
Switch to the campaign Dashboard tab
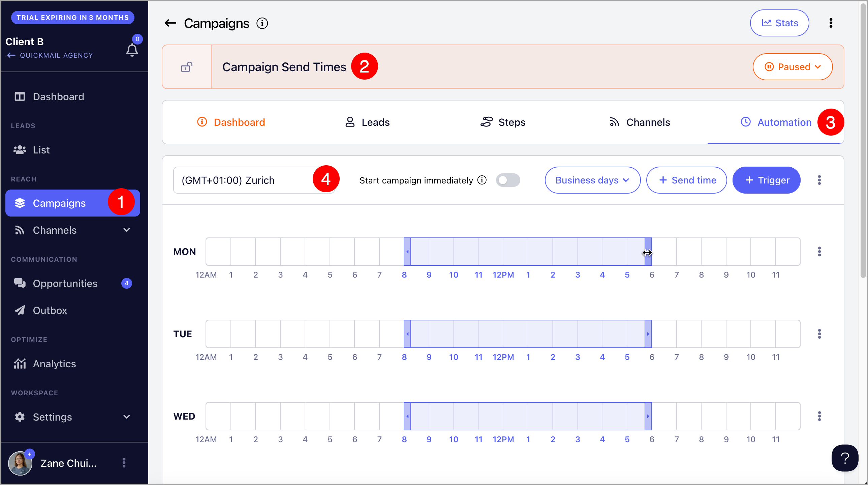tap(231, 122)
